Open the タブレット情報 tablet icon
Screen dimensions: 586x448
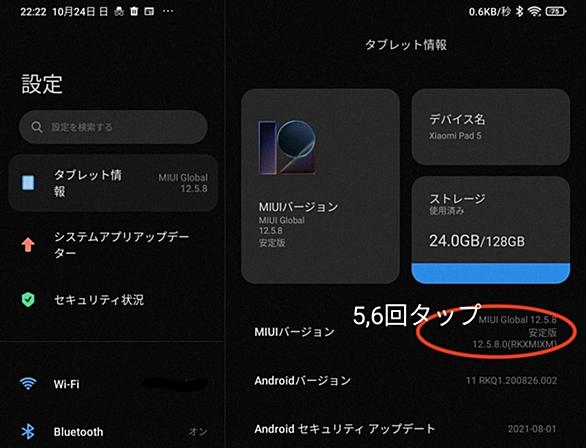click(28, 183)
